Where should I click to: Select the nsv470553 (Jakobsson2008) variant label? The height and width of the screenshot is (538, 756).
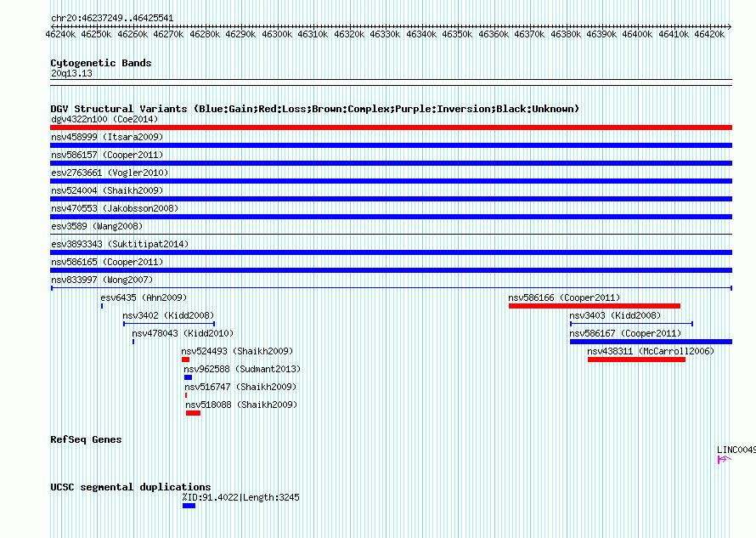tap(115, 208)
